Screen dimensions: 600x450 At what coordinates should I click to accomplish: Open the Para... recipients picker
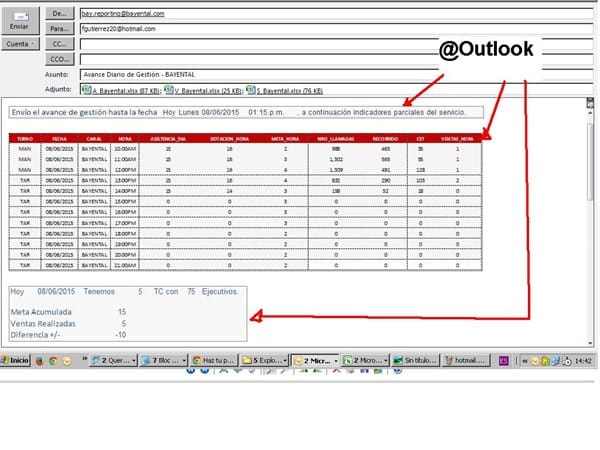(x=60, y=29)
